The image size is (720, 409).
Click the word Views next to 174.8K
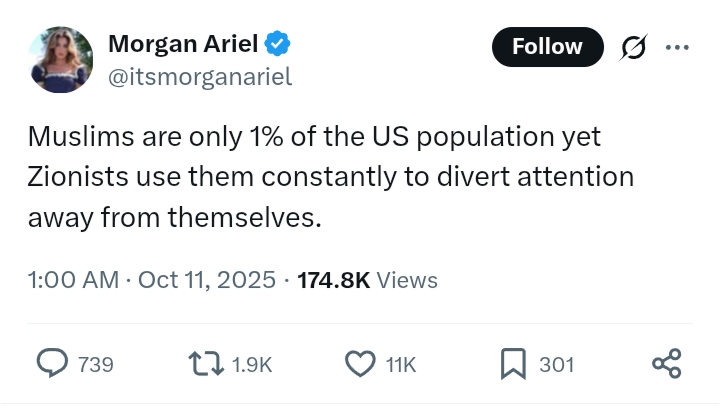407,280
